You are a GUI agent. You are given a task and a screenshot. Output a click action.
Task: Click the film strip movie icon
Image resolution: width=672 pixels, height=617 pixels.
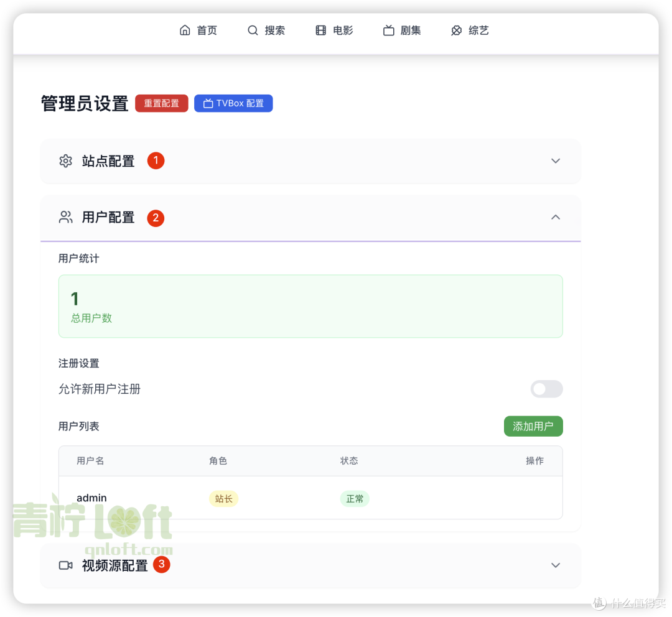pos(321,30)
